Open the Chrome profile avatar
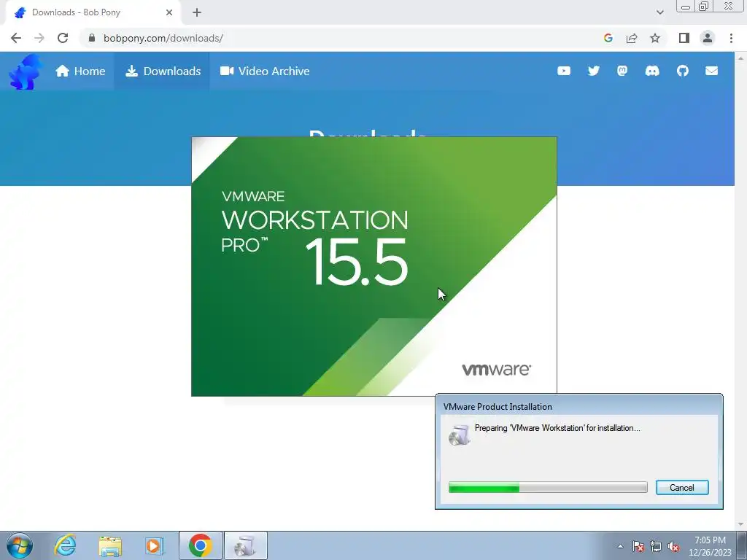Image resolution: width=747 pixels, height=560 pixels. (708, 38)
